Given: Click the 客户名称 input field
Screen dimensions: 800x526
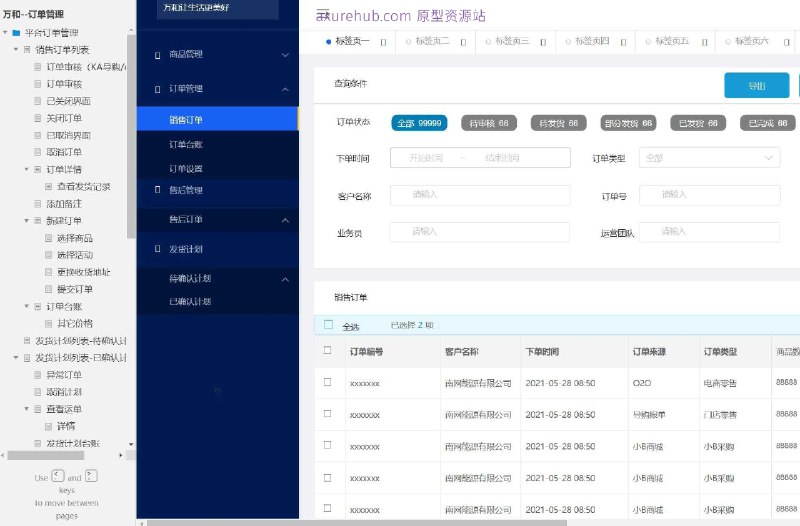Looking at the screenshot, I should pyautogui.click(x=480, y=195).
